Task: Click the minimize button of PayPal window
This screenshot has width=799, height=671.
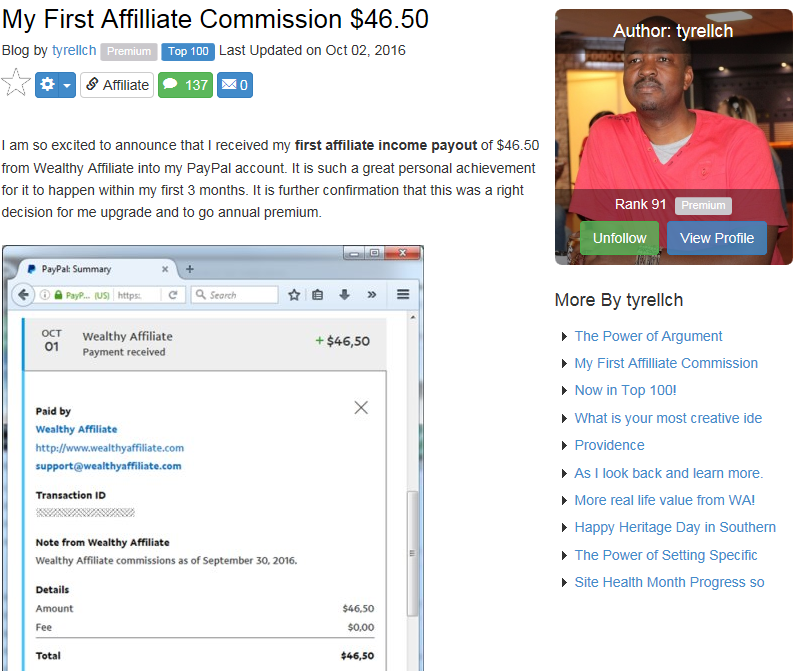Action: [354, 253]
